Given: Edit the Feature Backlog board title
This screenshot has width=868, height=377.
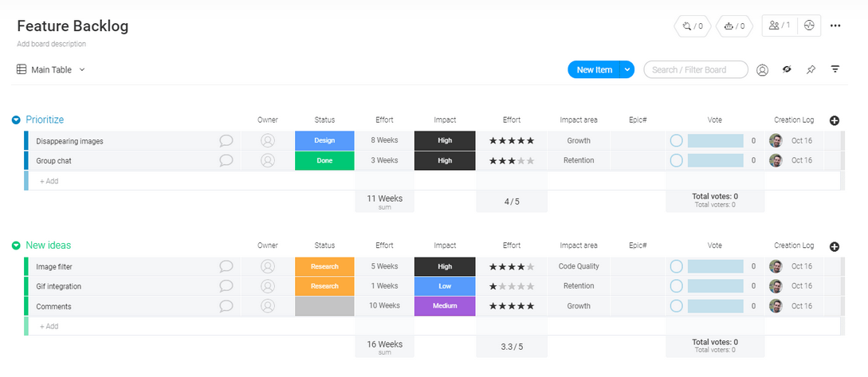Looking at the screenshot, I should pyautogui.click(x=73, y=26).
